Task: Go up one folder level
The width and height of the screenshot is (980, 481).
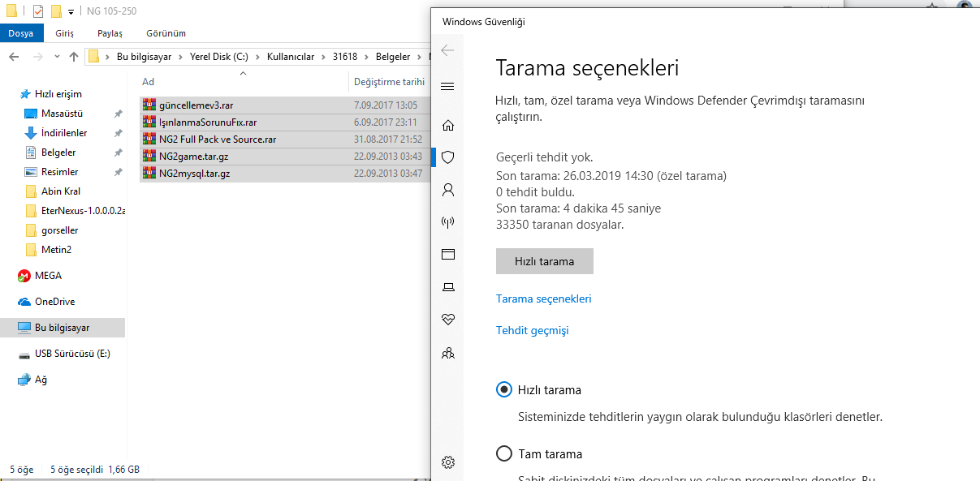Action: coord(74,57)
